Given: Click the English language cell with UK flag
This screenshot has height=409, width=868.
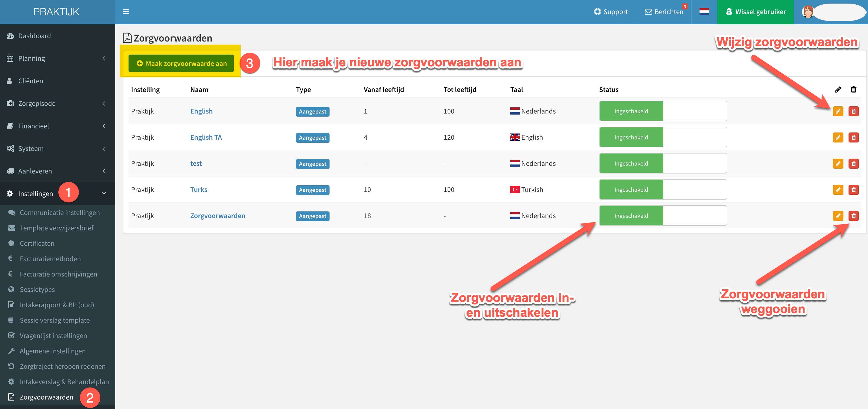Looking at the screenshot, I should [x=526, y=137].
